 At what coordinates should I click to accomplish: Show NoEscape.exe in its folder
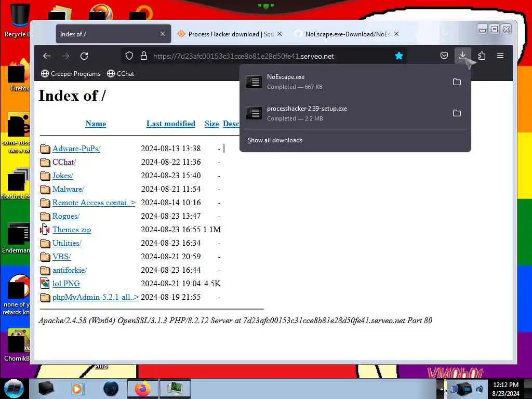click(457, 82)
